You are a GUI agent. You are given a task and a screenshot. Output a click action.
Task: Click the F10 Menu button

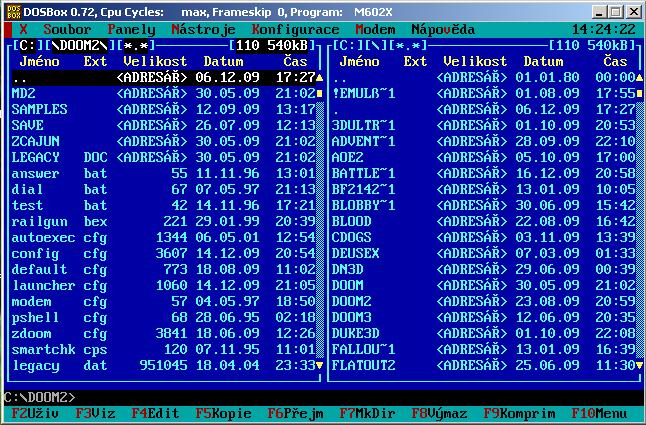599,413
